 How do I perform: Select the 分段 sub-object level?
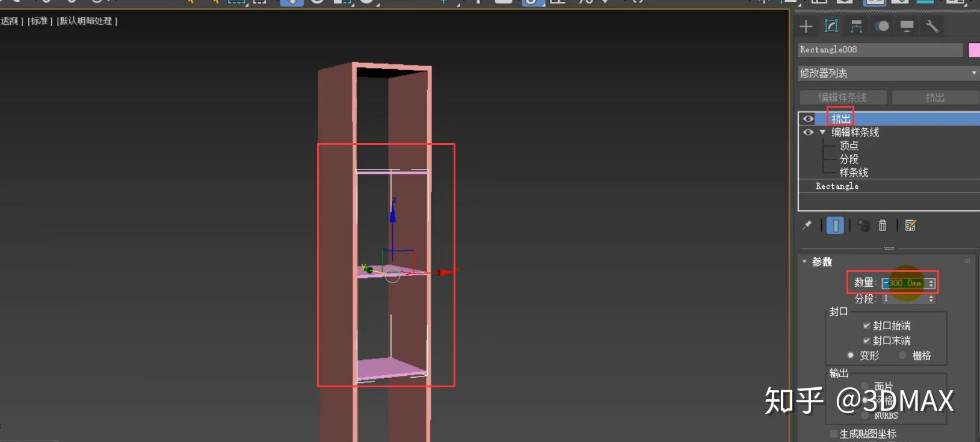(x=849, y=159)
